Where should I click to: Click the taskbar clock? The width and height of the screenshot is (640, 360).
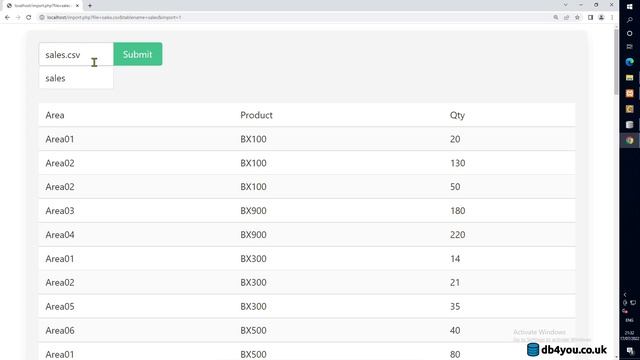pyautogui.click(x=629, y=336)
